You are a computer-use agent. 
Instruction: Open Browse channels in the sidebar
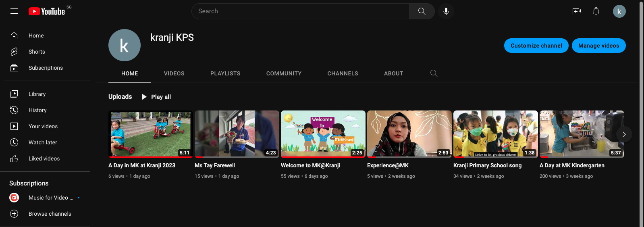(x=50, y=214)
